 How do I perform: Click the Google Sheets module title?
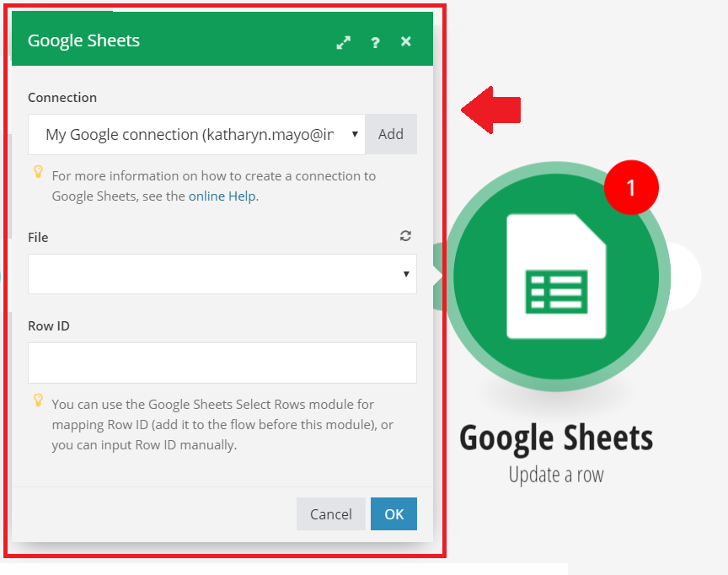[556, 438]
